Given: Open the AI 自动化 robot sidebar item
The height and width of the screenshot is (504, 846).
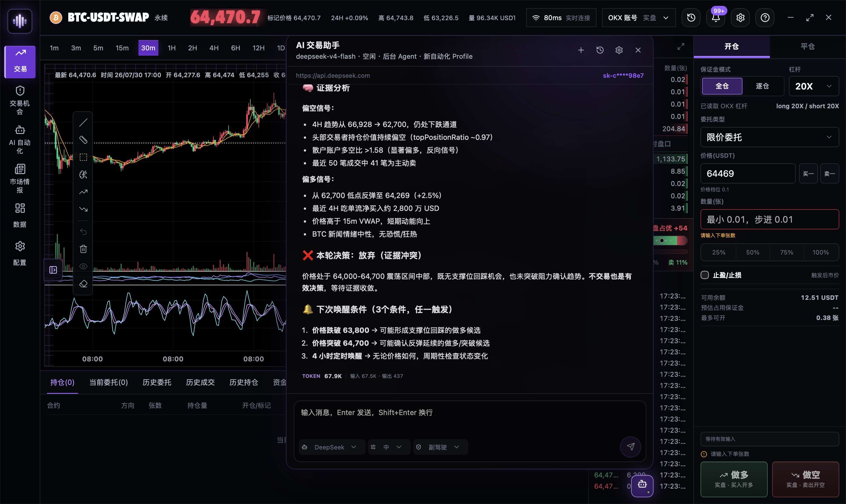Looking at the screenshot, I should pyautogui.click(x=20, y=139).
